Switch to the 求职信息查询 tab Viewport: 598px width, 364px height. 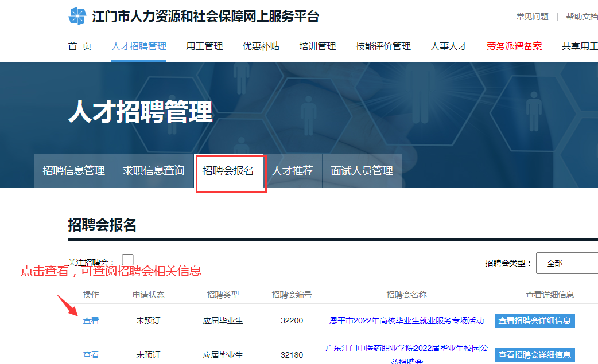(x=154, y=171)
